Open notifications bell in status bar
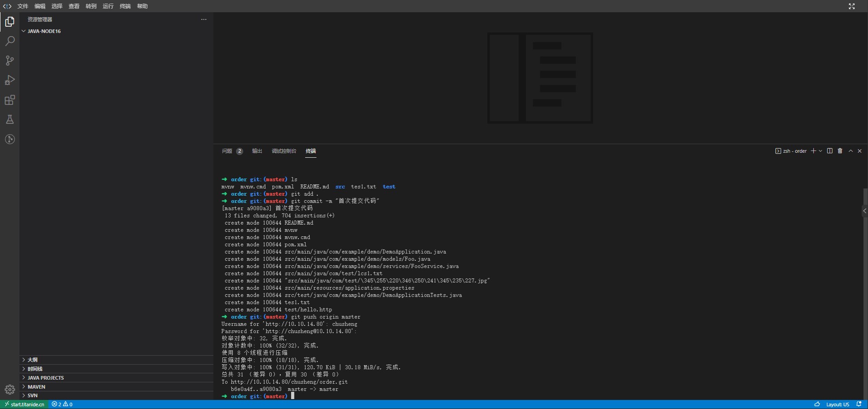868x409 pixels. [859, 404]
